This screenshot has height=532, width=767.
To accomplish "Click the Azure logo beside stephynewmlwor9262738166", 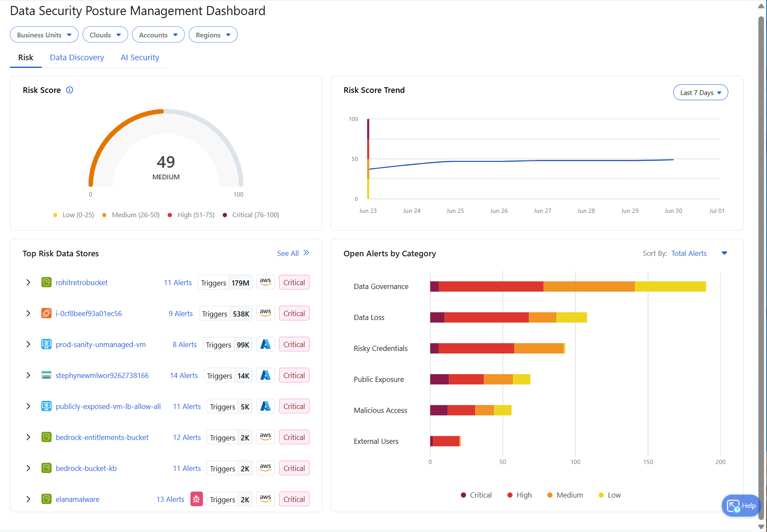I will click(x=265, y=375).
